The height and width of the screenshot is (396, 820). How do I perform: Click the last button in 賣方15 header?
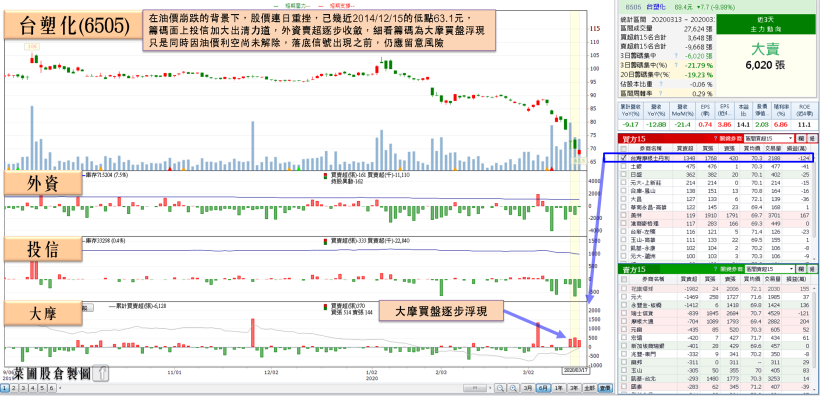tap(812, 269)
